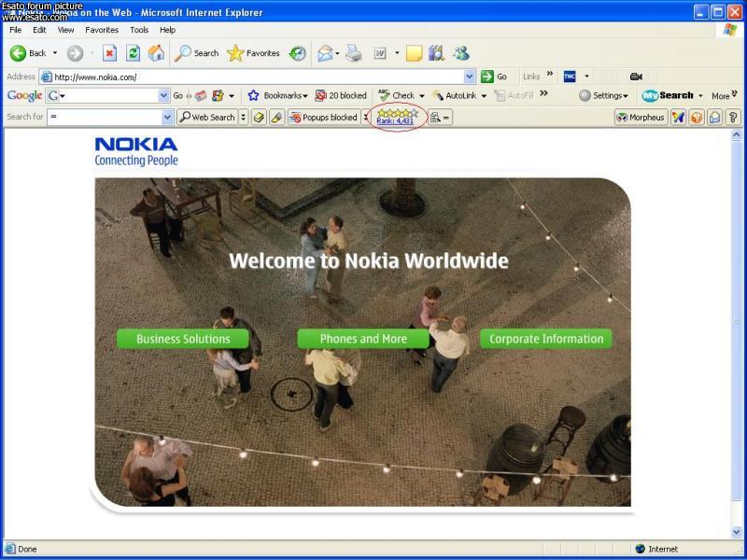
Task: Click the Edit with Word icon
Action: 380,53
